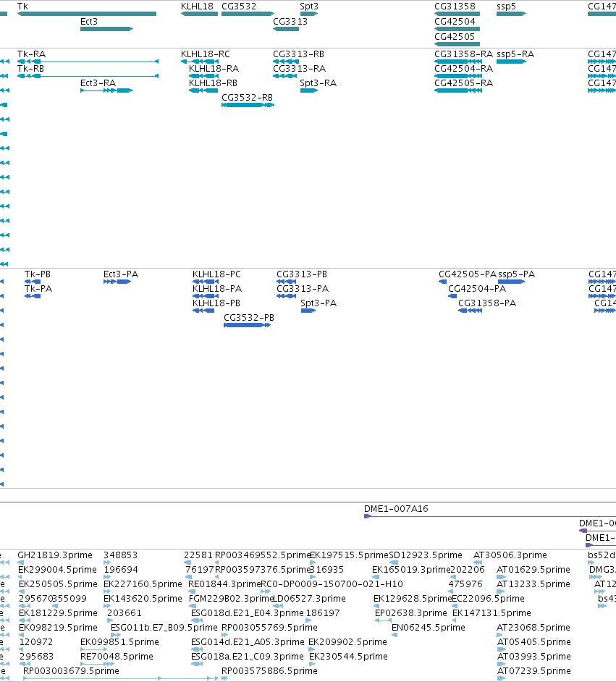Select protein KLHL18-PB

(x=203, y=311)
